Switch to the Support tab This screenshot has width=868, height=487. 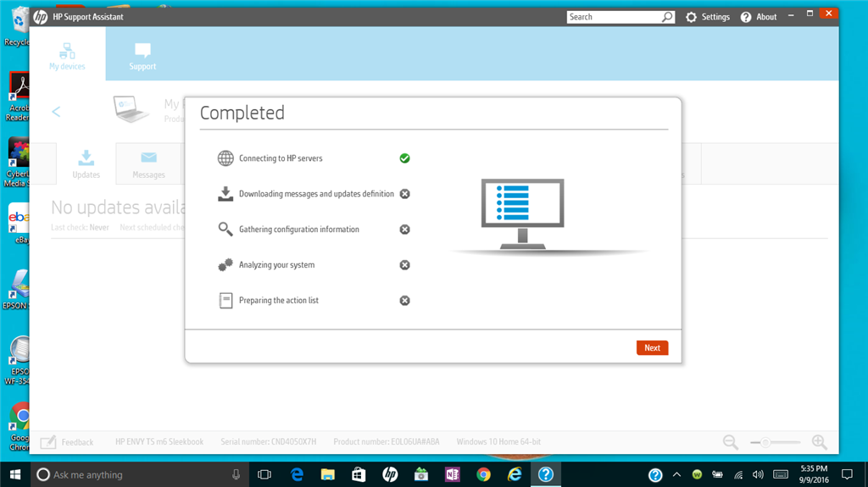click(x=142, y=57)
